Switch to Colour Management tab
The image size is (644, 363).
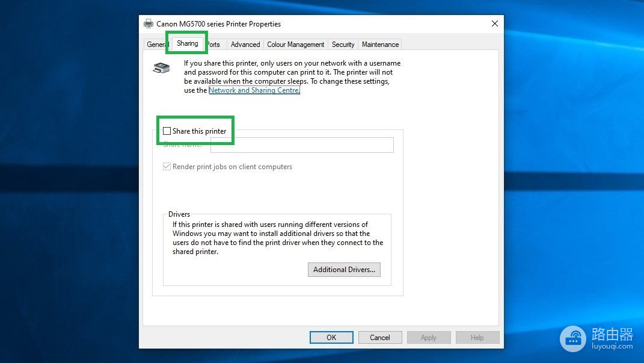(x=295, y=45)
